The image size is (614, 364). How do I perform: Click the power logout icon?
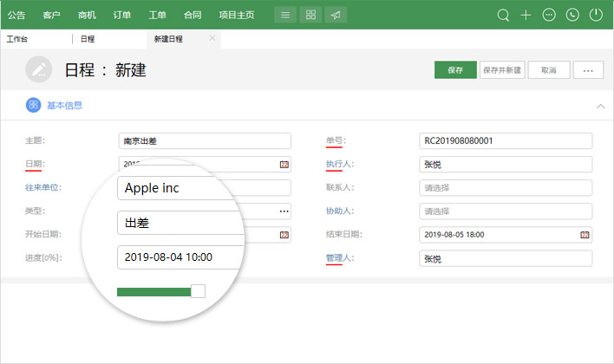[x=595, y=15]
